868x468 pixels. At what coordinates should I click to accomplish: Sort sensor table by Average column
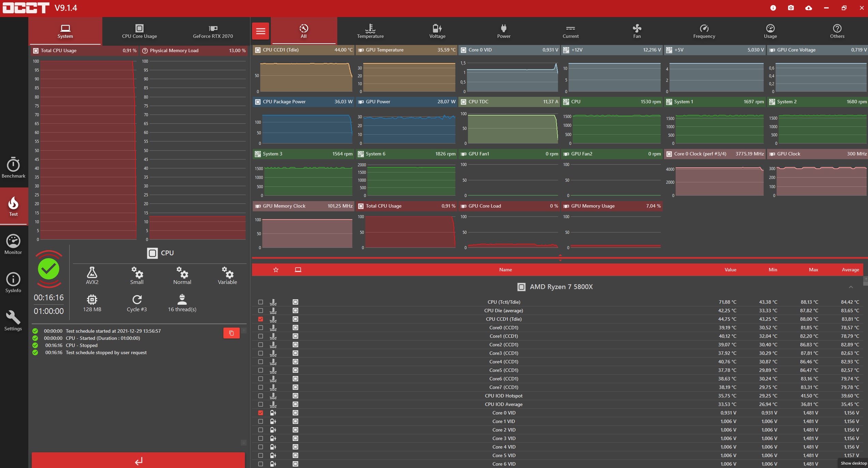click(x=850, y=270)
